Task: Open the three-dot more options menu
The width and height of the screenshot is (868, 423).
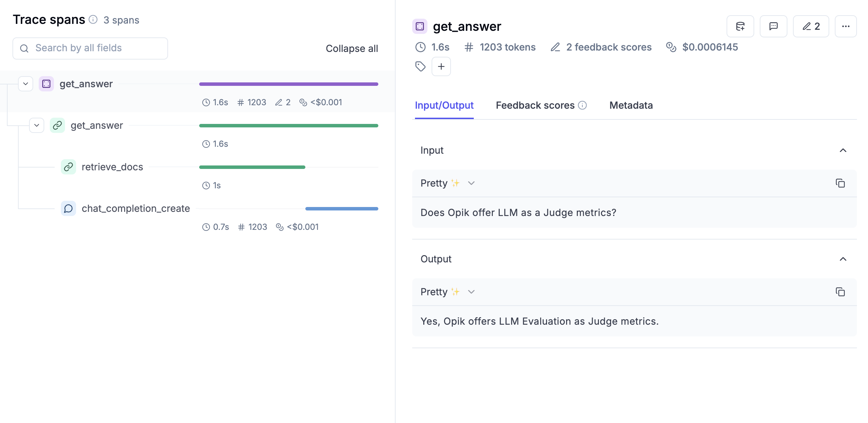Action: pos(846,26)
